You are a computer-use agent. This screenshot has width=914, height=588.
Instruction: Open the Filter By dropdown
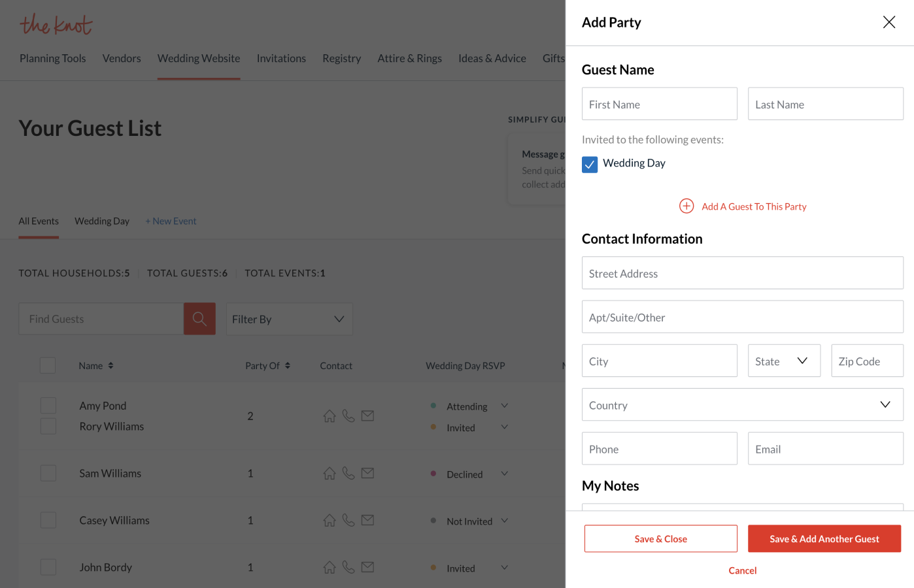(x=289, y=319)
